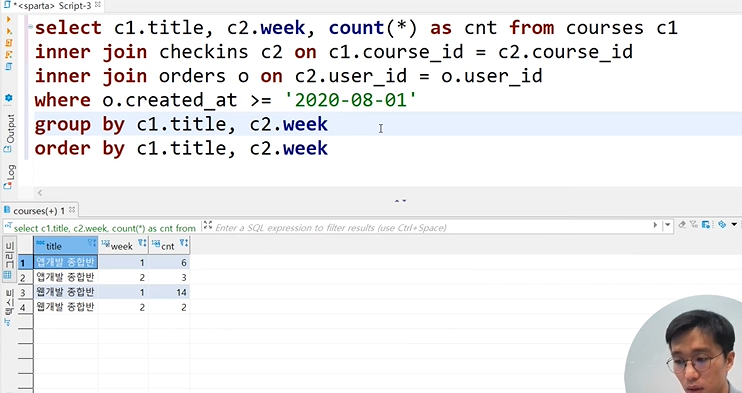Select the week column header
The image size is (742, 393).
pos(123,246)
